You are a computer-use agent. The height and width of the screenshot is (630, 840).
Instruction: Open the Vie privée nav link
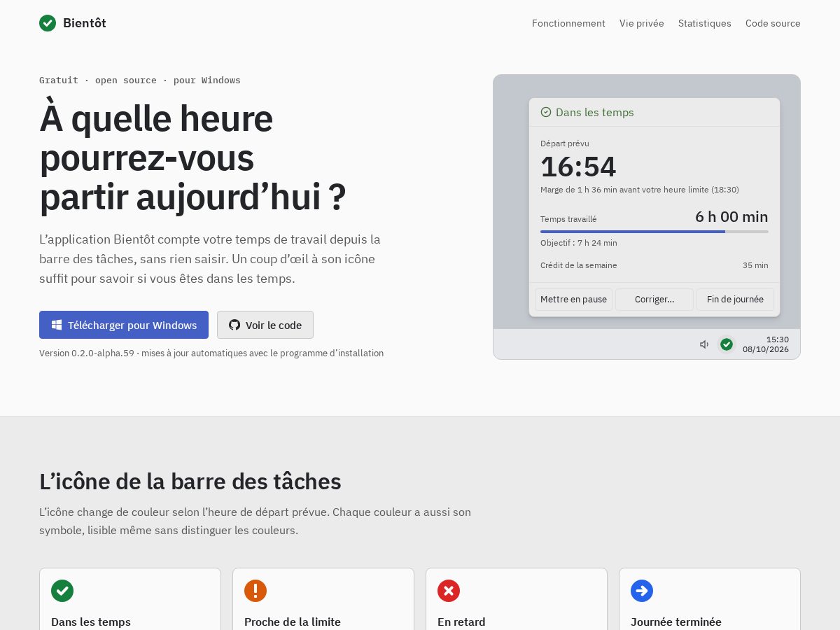[x=642, y=23]
